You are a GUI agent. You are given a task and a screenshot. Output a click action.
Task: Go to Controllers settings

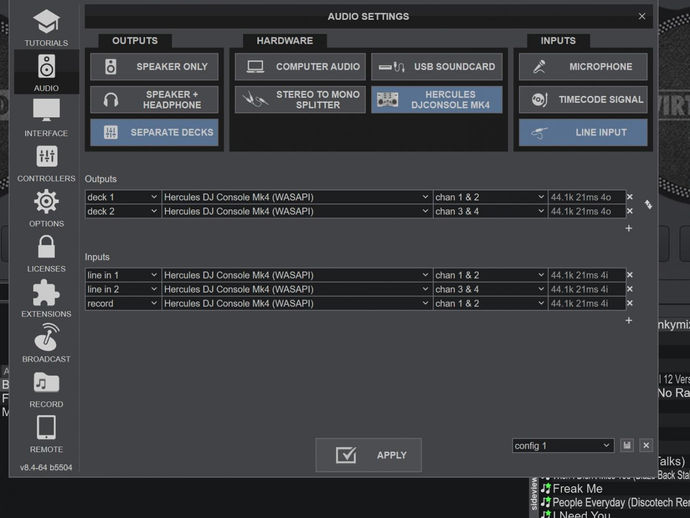pos(46,163)
